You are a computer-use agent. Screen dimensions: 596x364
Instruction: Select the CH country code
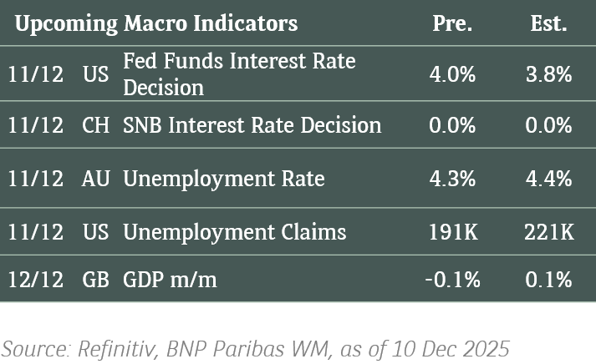pos(95,125)
